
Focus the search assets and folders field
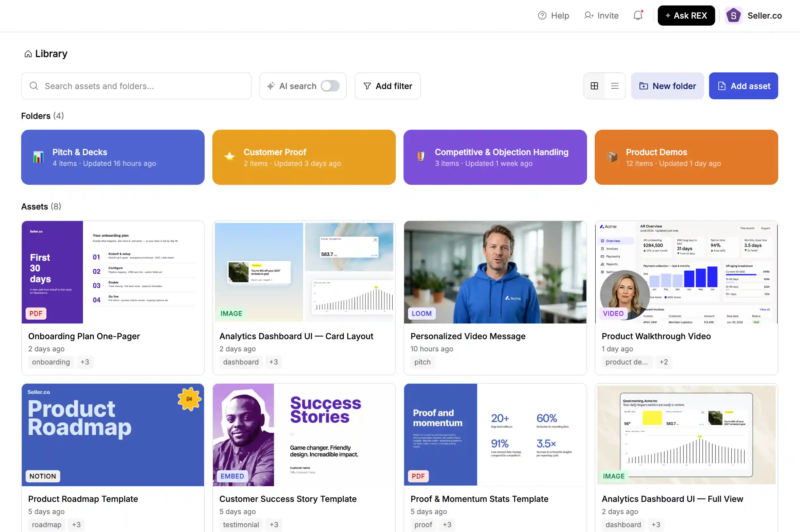coord(136,86)
